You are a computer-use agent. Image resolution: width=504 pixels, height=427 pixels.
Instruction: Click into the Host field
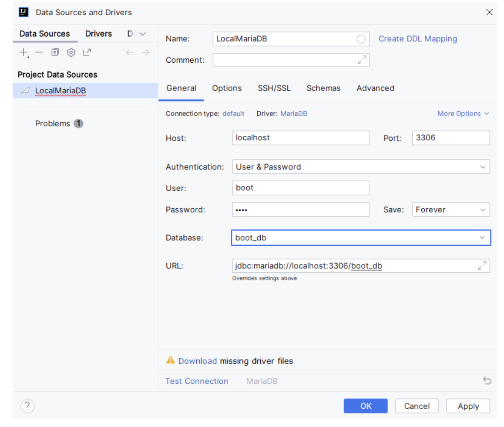click(x=301, y=138)
